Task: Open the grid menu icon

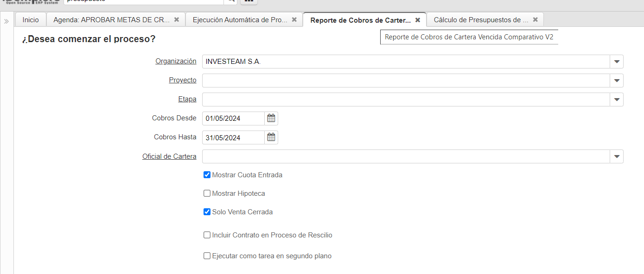Action: pyautogui.click(x=249, y=1)
